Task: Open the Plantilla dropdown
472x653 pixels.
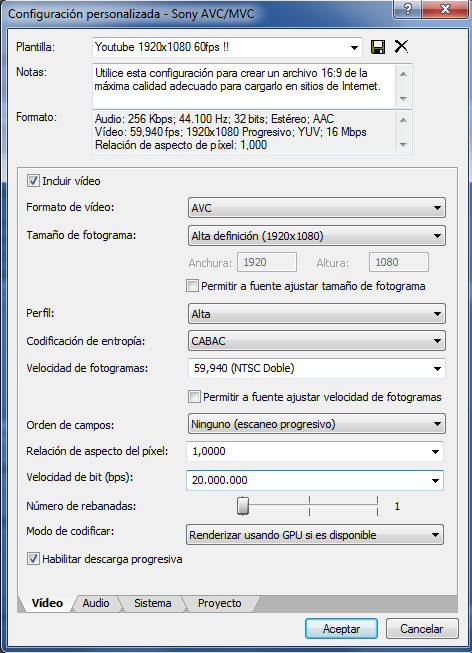Action: [x=227, y=47]
